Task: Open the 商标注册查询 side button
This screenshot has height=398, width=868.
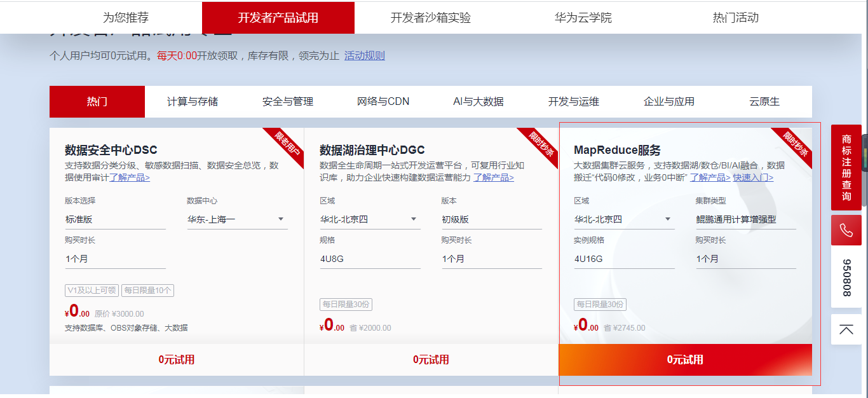Action: (846, 167)
